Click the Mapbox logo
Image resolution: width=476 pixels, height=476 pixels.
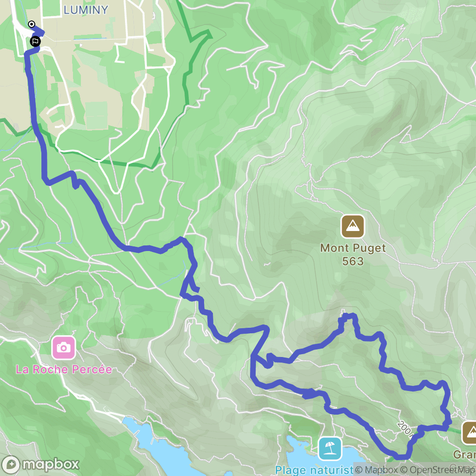(40, 464)
